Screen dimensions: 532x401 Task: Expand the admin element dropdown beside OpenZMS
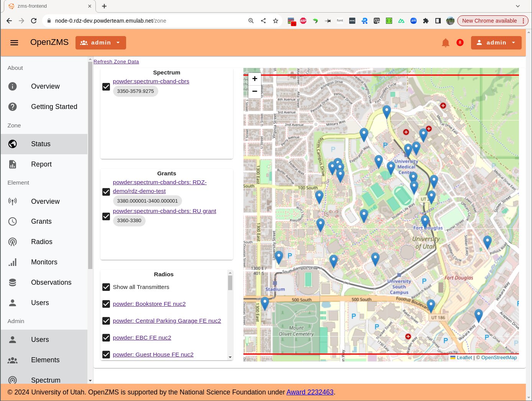(x=101, y=43)
